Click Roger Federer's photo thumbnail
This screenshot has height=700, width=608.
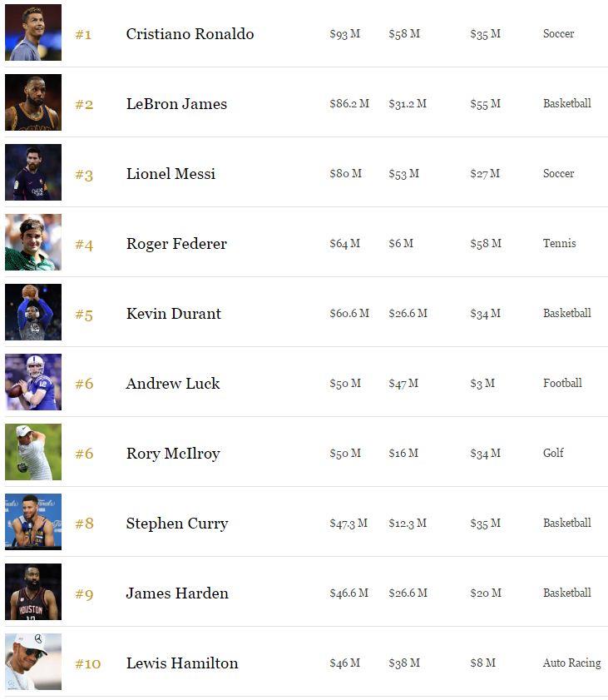coord(33,243)
